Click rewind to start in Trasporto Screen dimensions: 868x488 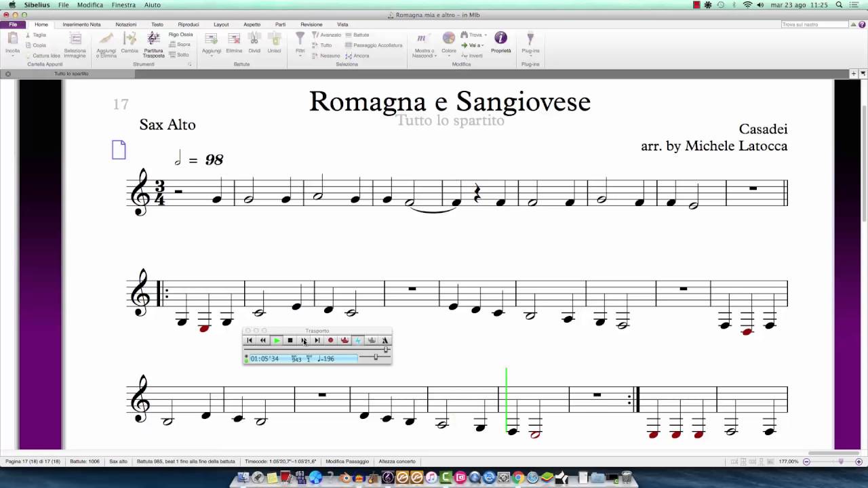[250, 340]
